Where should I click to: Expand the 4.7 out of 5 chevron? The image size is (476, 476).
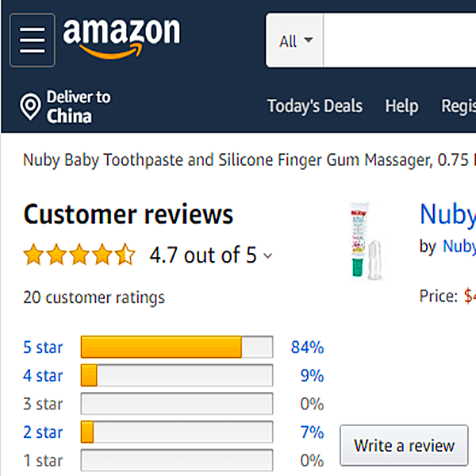tap(267, 256)
